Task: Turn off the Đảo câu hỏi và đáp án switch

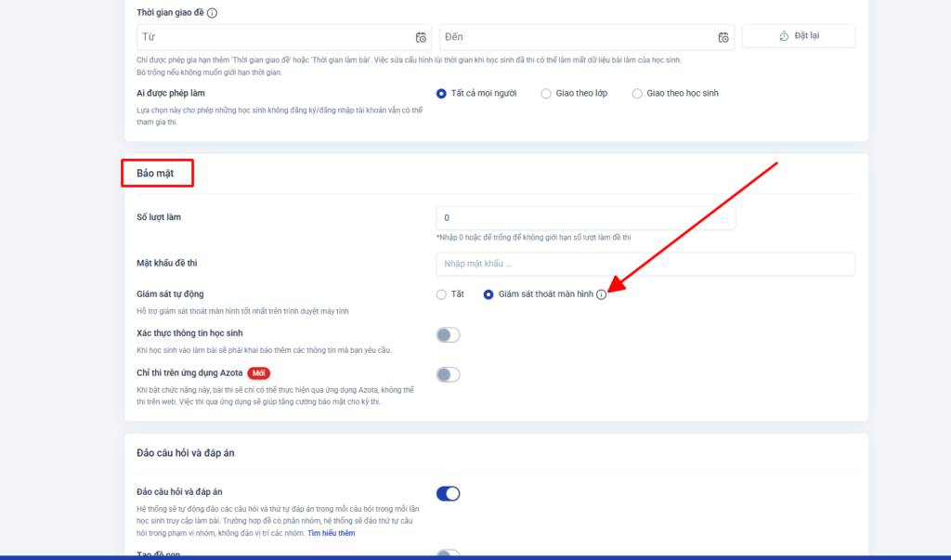Action: tap(449, 493)
